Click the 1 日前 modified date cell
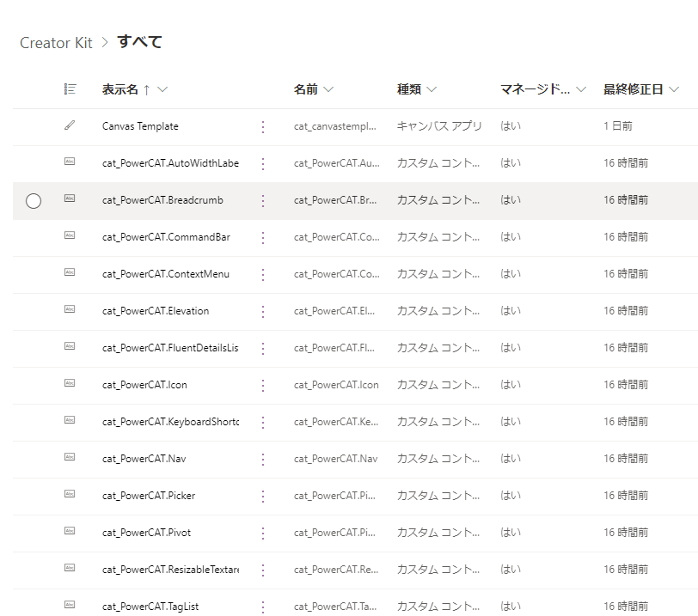This screenshot has width=698, height=616. click(618, 126)
